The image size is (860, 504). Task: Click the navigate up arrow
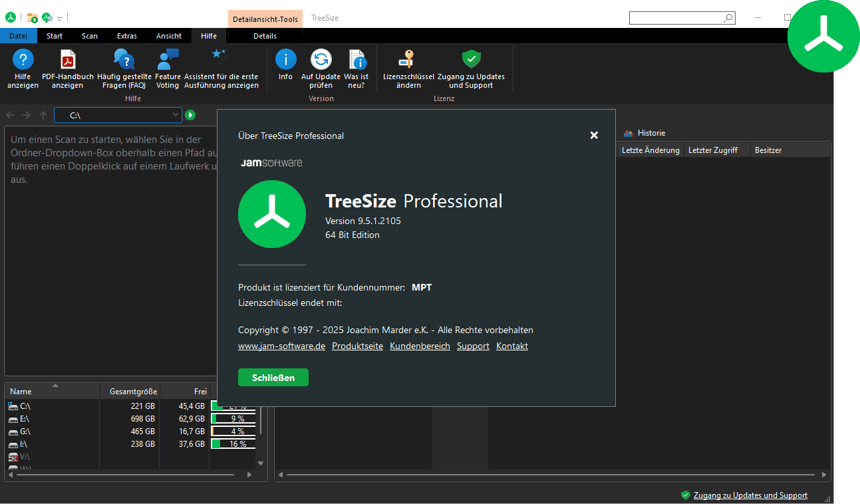click(x=43, y=115)
